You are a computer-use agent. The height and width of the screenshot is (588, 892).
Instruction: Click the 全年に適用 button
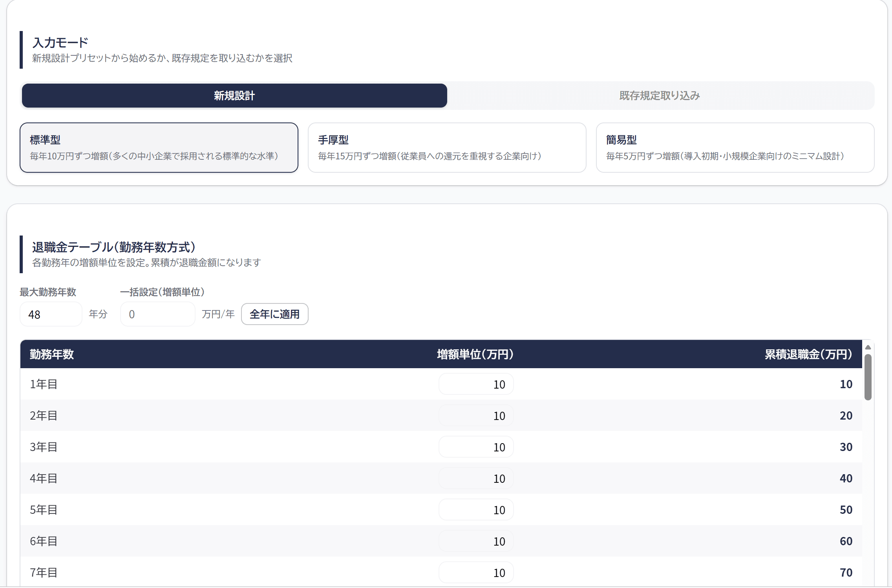275,314
